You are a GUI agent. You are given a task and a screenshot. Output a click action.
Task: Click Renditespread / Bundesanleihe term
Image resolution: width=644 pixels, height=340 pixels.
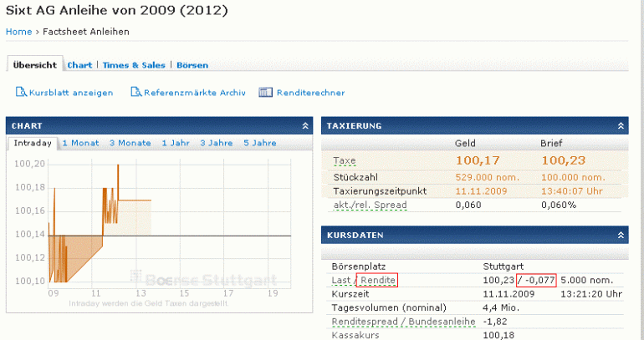pos(403,322)
